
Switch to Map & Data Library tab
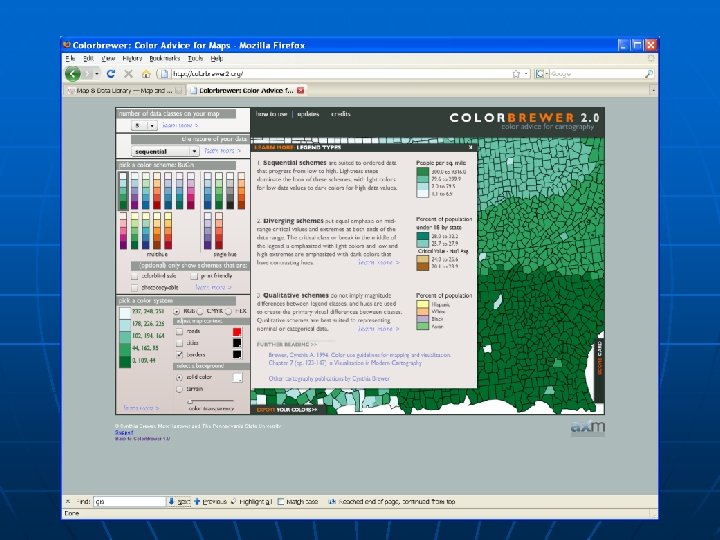pyautogui.click(x=125, y=90)
